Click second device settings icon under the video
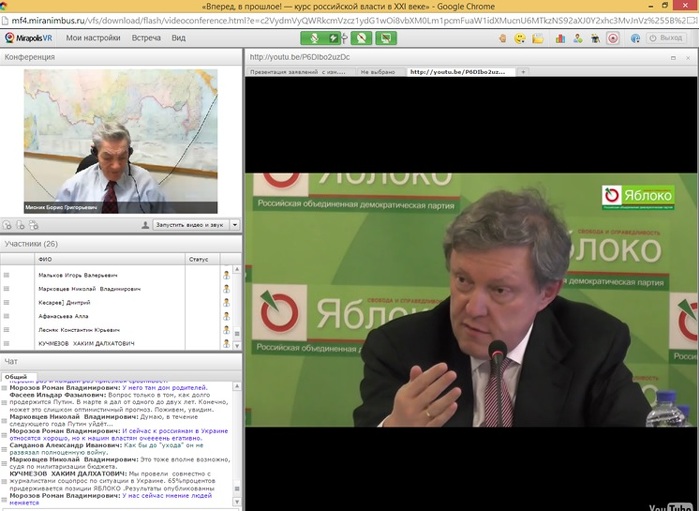Image resolution: width=700 pixels, height=511 pixels. tap(21, 225)
